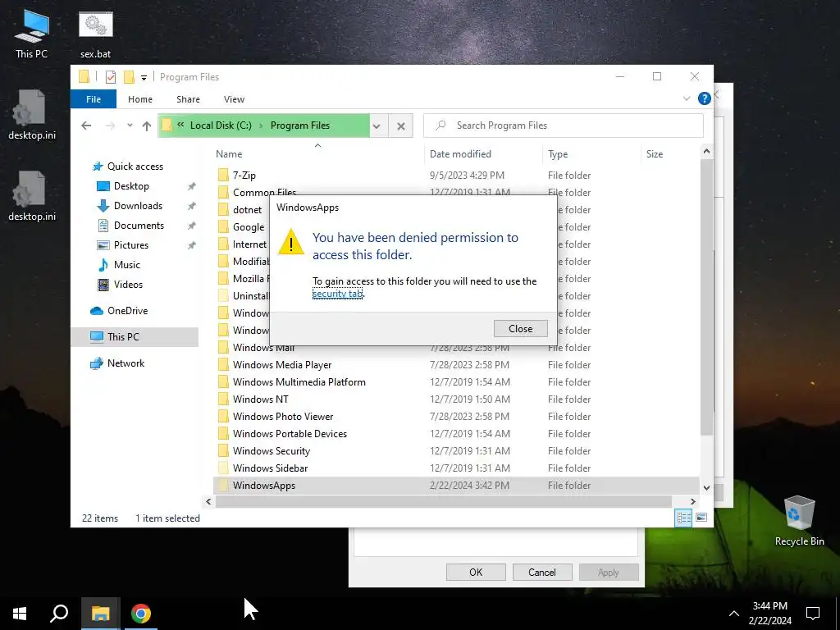
Task: Select the upper desktop.ini desktop file
Action: (x=32, y=115)
